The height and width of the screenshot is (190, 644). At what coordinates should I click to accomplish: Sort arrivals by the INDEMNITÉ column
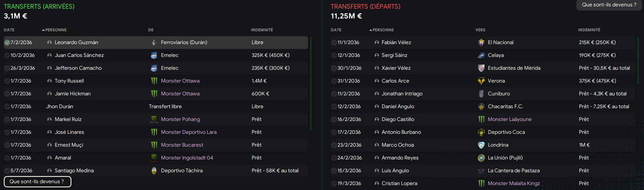tap(262, 30)
